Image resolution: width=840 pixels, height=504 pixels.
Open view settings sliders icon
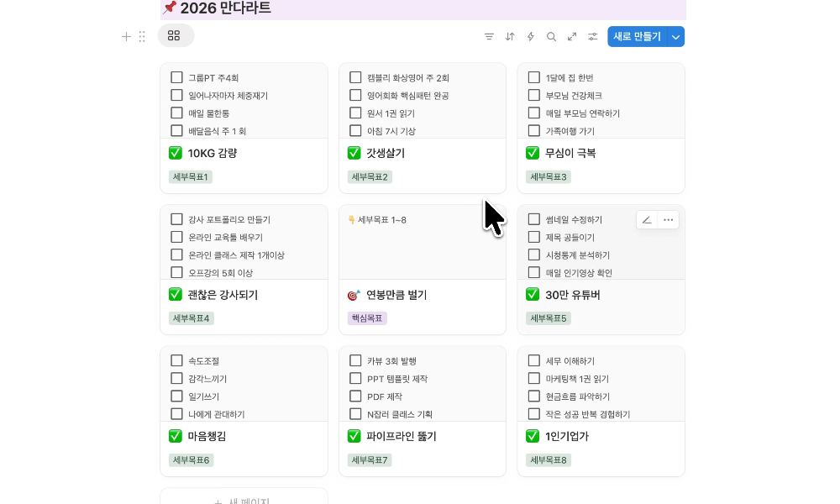(x=593, y=37)
